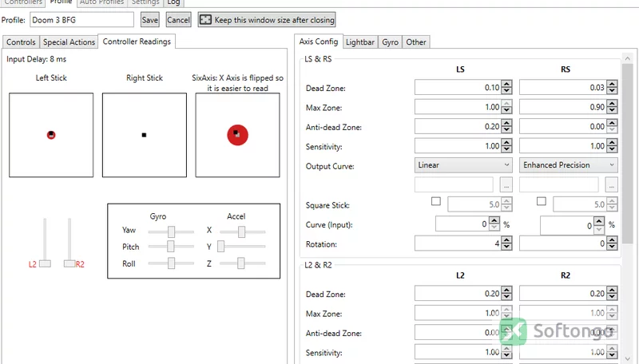Open the Log tab
Image resolution: width=639 pixels, height=364 pixels.
tap(173, 2)
